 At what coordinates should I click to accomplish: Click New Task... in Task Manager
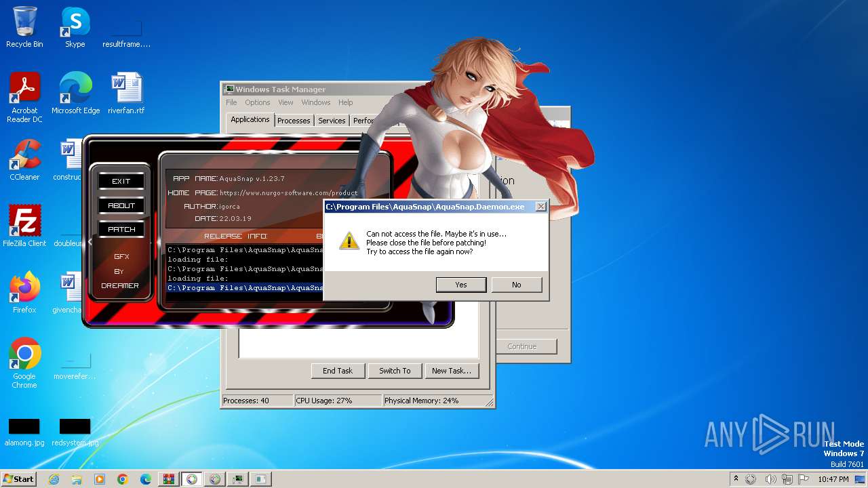click(452, 371)
